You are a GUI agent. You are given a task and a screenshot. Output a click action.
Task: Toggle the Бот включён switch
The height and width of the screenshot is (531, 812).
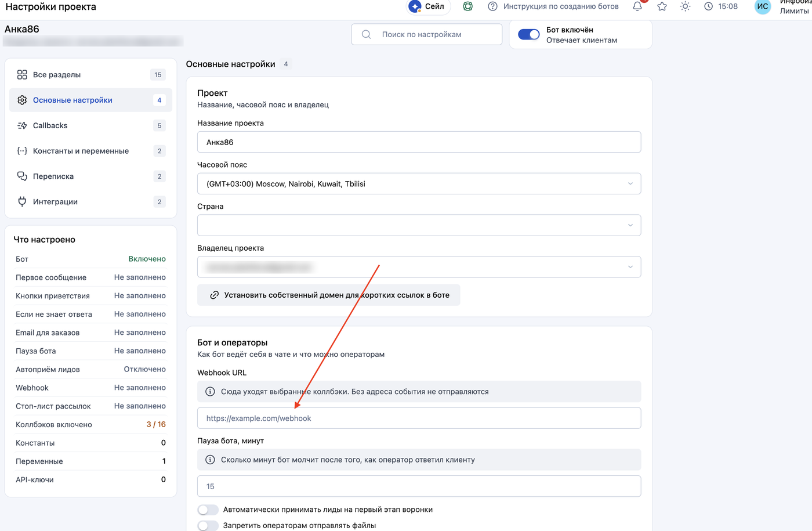(x=528, y=34)
